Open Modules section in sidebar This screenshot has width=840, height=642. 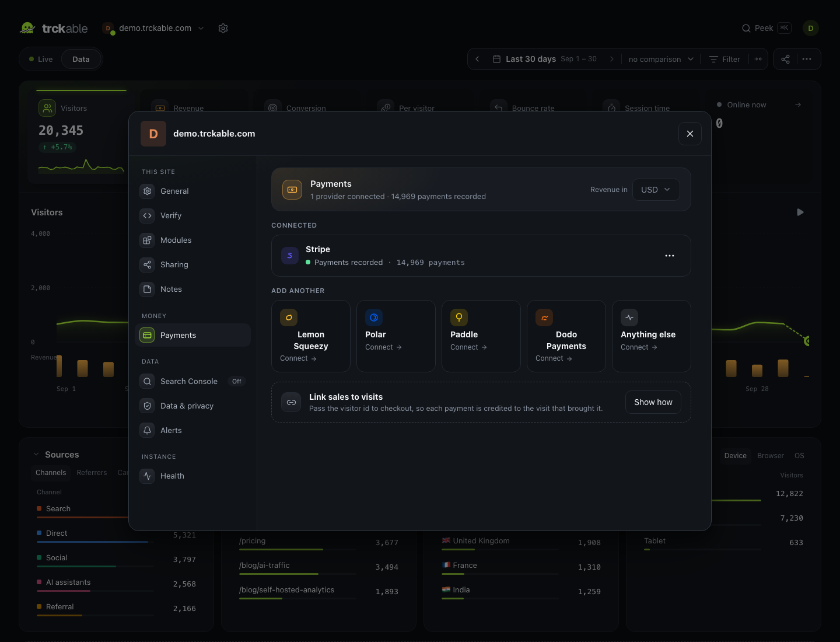coord(193,240)
